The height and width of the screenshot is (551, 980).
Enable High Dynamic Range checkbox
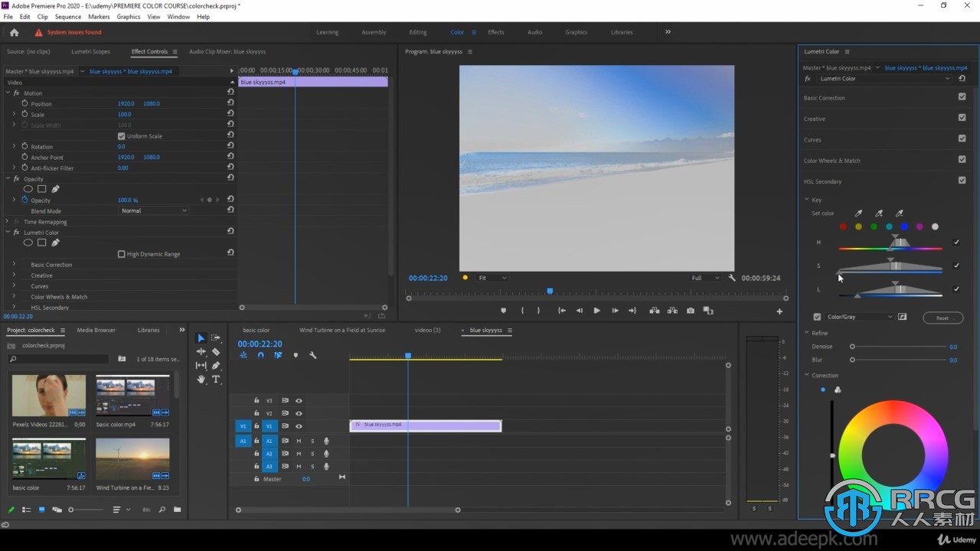[x=121, y=254]
